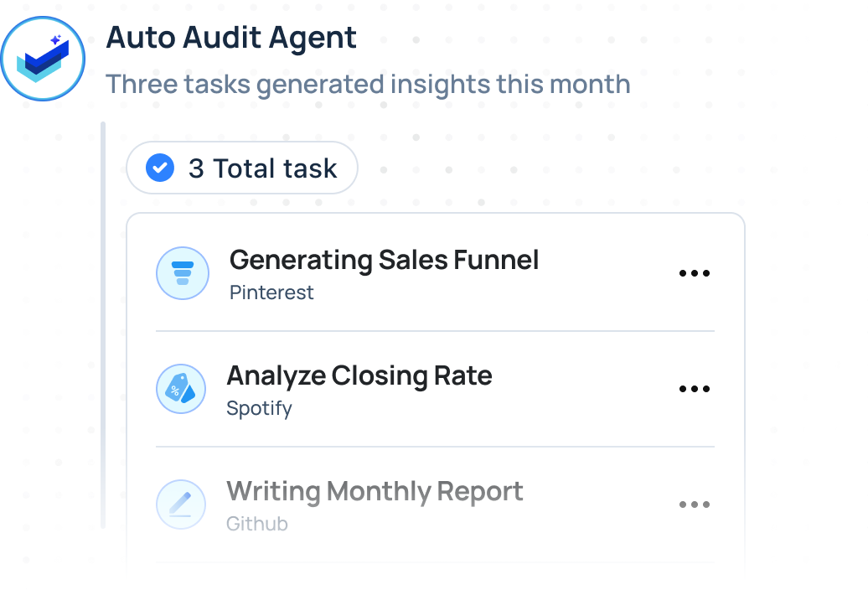This screenshot has height=590, width=868.
Task: Click the Spotify label under Analyze Closing Rate
Action: (260, 408)
